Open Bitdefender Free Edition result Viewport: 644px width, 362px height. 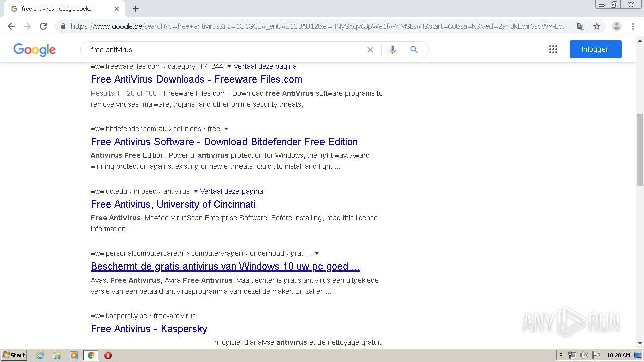224,142
